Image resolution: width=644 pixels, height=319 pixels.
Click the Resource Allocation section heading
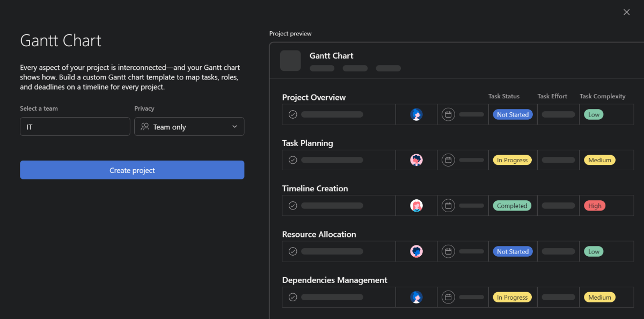coord(319,234)
